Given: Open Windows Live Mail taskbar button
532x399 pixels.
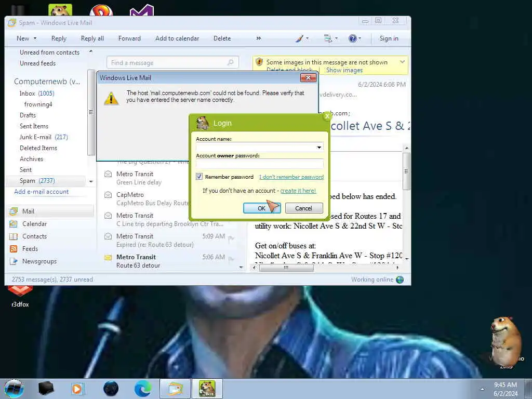Looking at the screenshot, I should tap(175, 389).
